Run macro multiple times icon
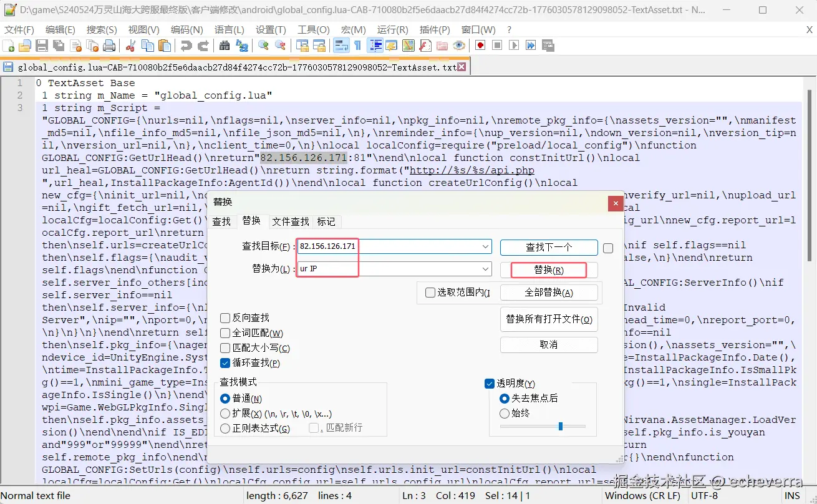 (x=531, y=46)
